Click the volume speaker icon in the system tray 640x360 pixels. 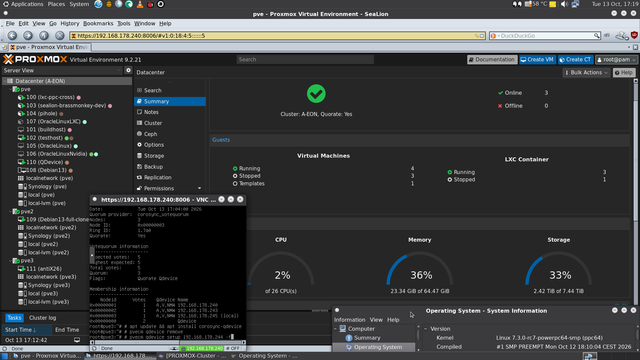click(564, 4)
